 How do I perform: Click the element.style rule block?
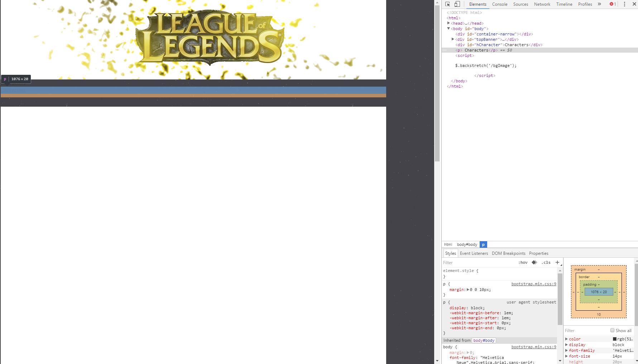click(500, 273)
